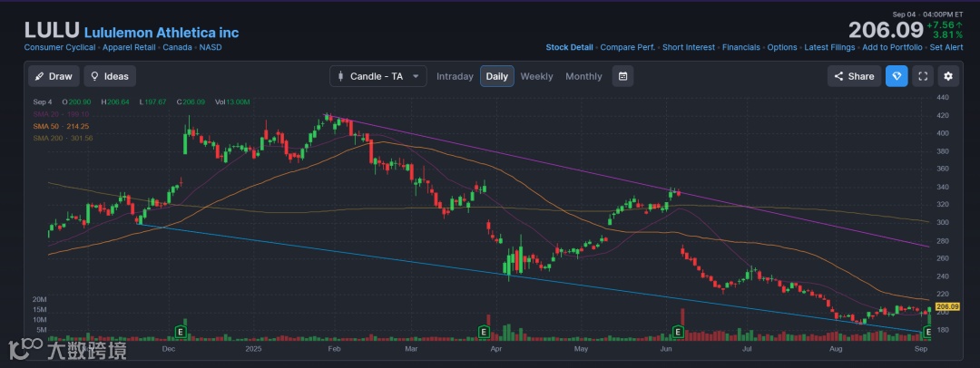
Task: Open chart settings gear icon
Action: tap(948, 76)
